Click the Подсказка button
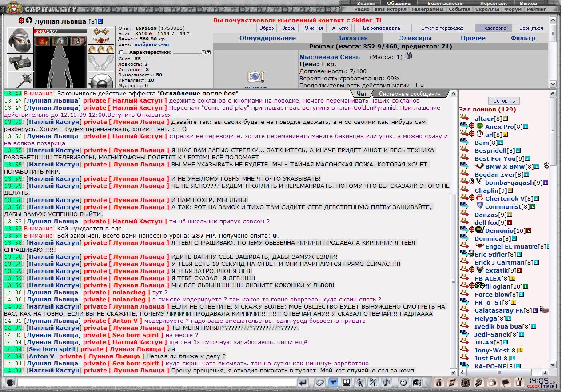 coord(493,28)
